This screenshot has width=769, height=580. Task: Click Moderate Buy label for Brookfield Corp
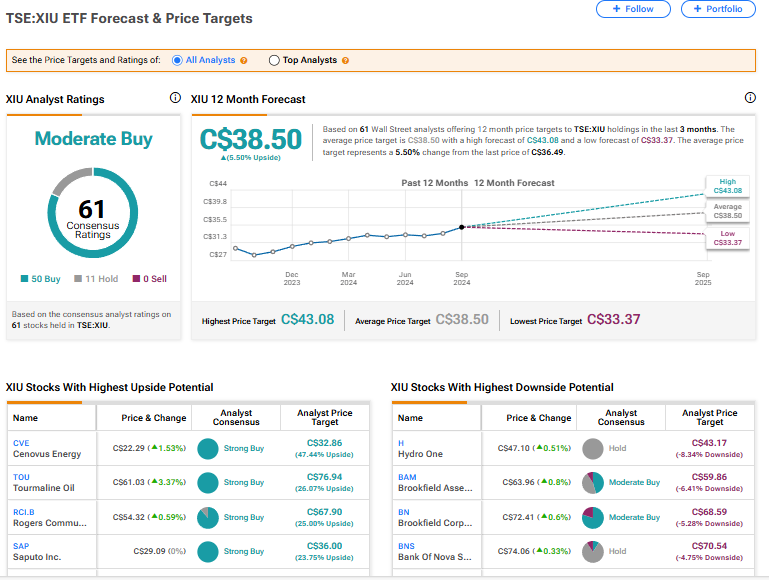(634, 517)
